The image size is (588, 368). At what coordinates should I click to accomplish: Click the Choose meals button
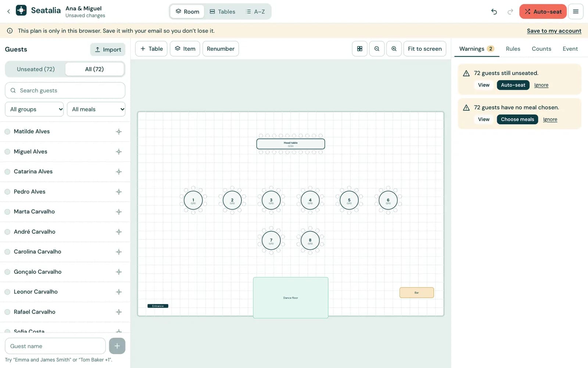tap(517, 119)
